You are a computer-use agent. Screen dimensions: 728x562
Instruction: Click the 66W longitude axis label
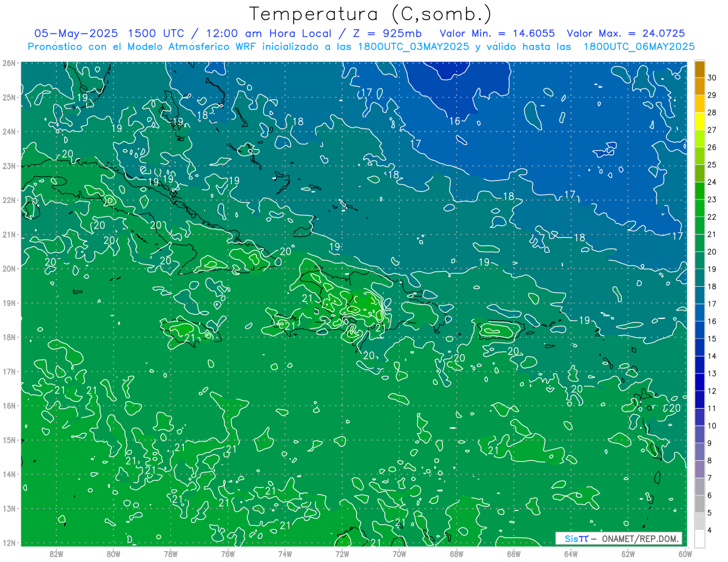(x=514, y=553)
